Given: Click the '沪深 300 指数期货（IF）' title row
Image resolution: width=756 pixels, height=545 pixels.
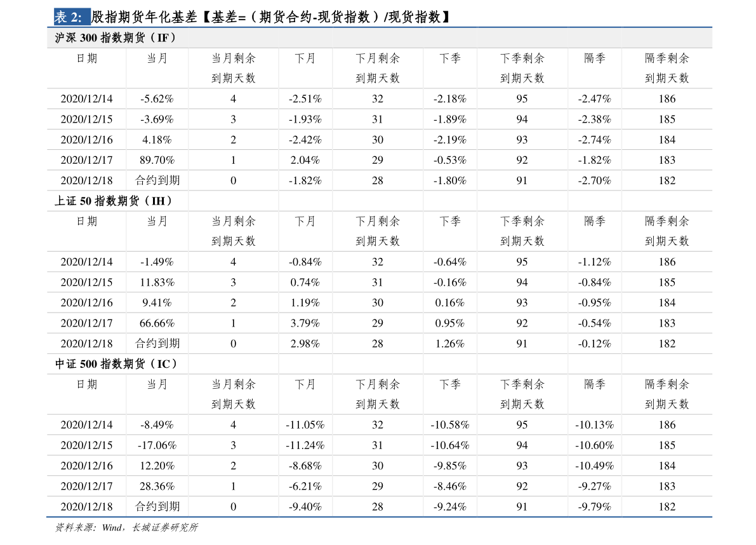Looking at the screenshot, I should pyautogui.click(x=115, y=38).
